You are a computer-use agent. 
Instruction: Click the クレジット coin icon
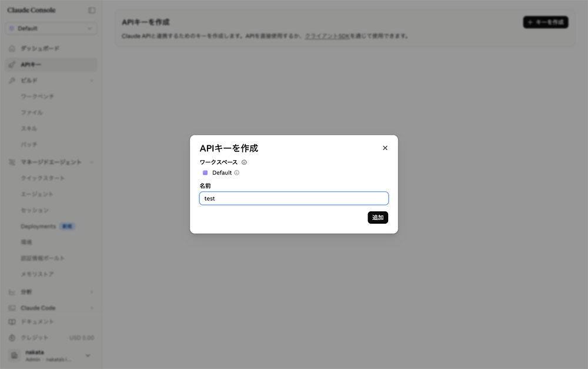click(12, 338)
